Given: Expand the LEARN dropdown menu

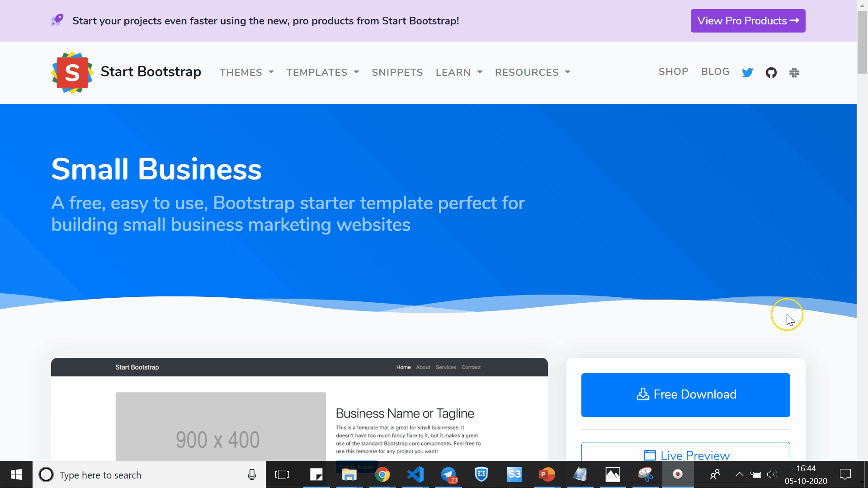Looking at the screenshot, I should [459, 72].
